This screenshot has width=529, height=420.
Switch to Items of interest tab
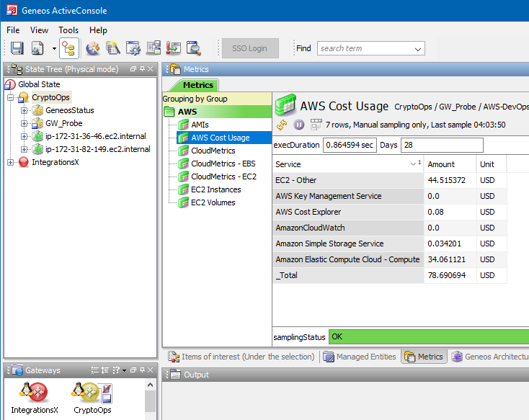pos(241,357)
